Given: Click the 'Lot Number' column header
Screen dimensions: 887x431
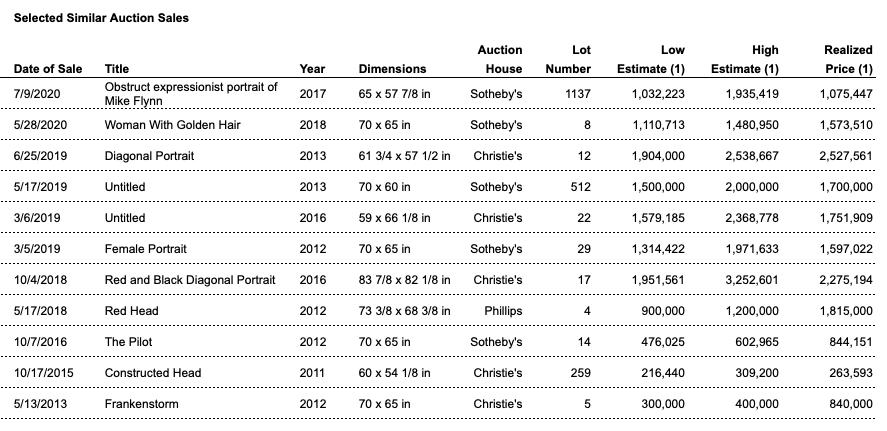Looking at the screenshot, I should 568,59.
